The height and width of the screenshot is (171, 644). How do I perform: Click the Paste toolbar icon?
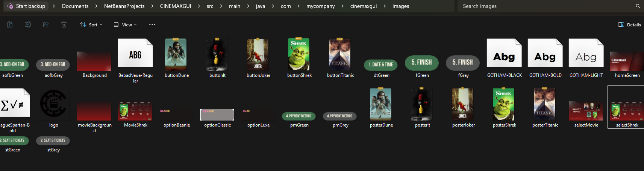pyautogui.click(x=10, y=24)
